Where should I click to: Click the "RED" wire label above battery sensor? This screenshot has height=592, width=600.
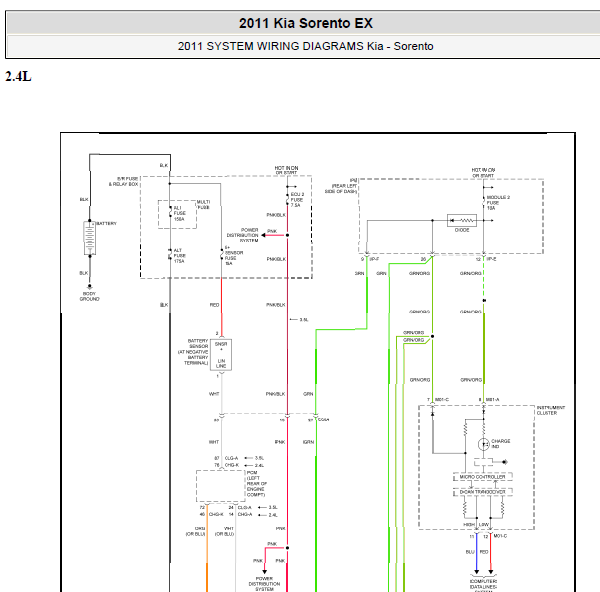point(214,305)
